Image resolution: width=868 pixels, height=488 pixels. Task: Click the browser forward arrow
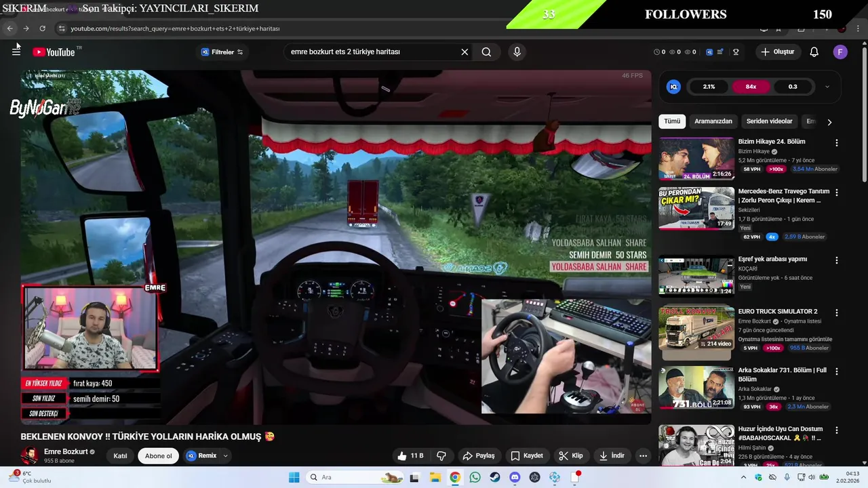coord(26,28)
